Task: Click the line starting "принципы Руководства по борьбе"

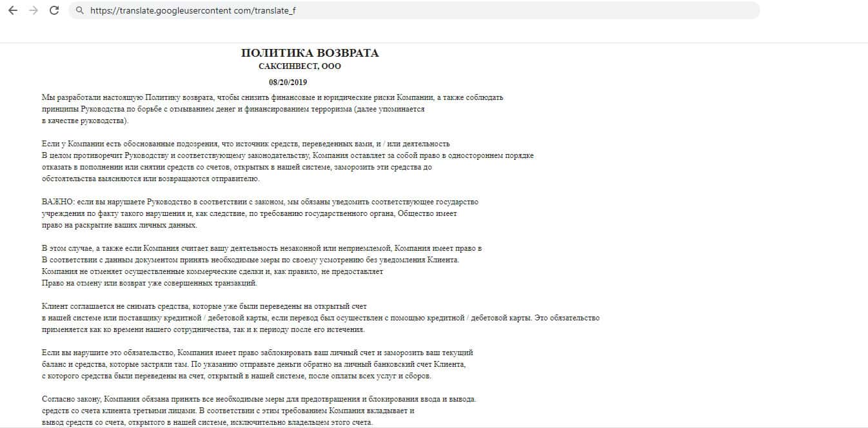Action: [233, 110]
